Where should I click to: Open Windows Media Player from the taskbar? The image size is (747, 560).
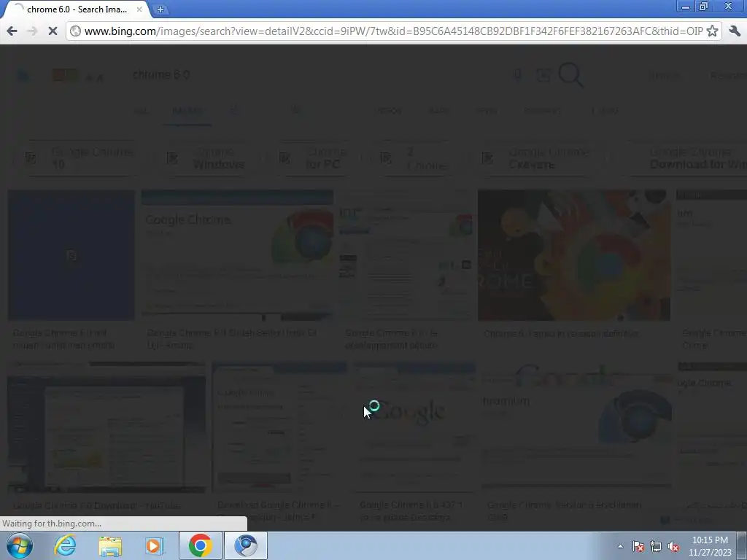pyautogui.click(x=154, y=545)
